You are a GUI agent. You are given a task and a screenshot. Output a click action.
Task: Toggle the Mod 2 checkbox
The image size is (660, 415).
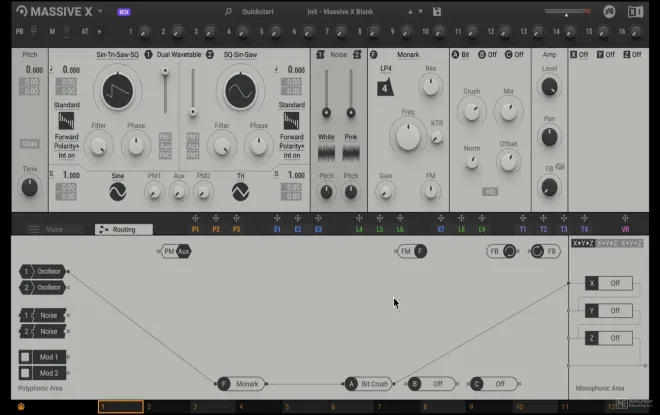click(x=25, y=373)
